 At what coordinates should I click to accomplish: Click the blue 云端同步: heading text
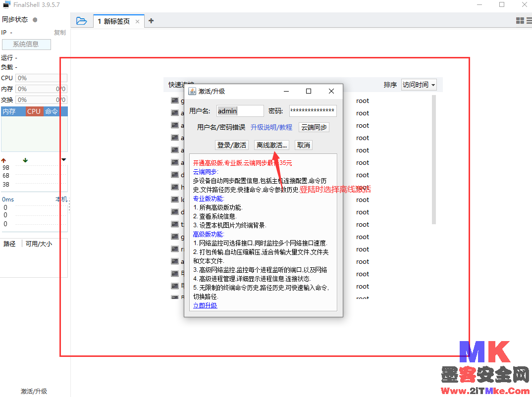click(206, 172)
